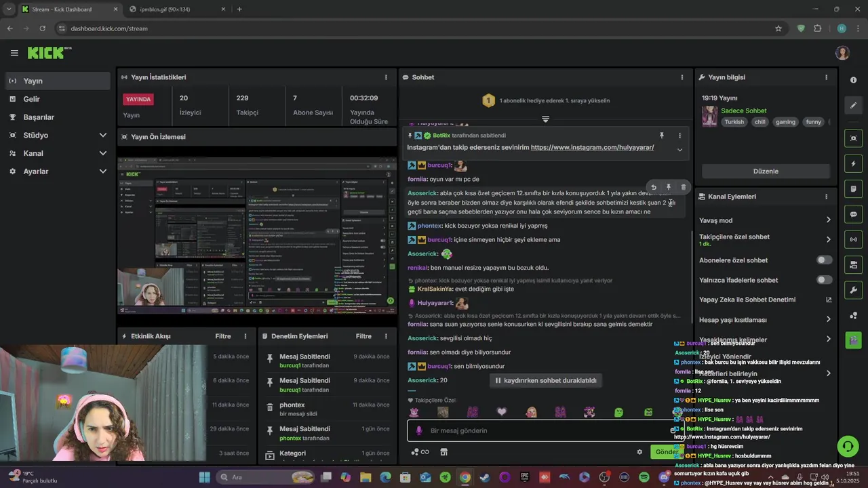The height and width of the screenshot is (488, 868).
Task: Open Sohbet panel three-dot menu
Action: click(x=682, y=77)
